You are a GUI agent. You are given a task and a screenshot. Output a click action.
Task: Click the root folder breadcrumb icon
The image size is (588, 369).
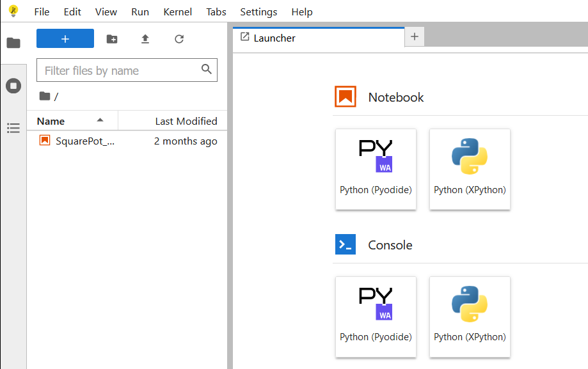(x=45, y=97)
